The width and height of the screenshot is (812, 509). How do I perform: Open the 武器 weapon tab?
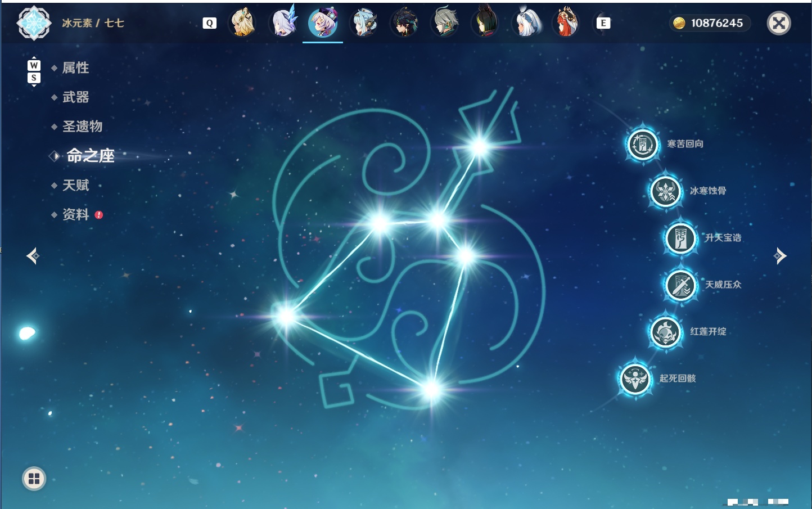pyautogui.click(x=75, y=97)
